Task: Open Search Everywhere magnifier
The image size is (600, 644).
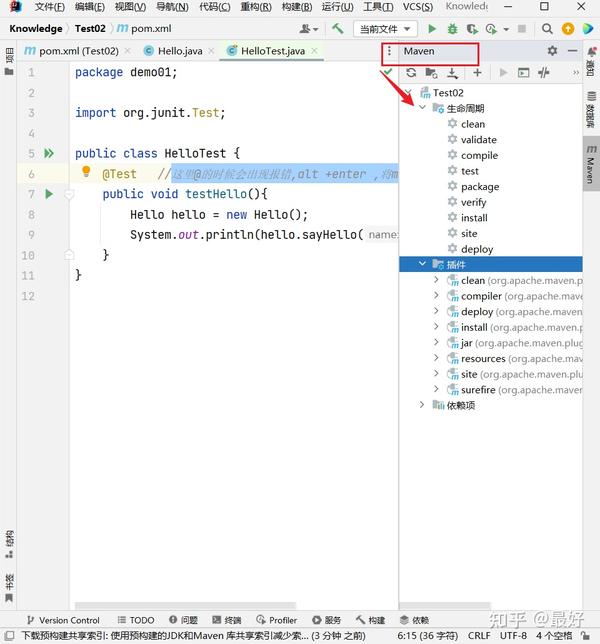Action: tap(547, 29)
